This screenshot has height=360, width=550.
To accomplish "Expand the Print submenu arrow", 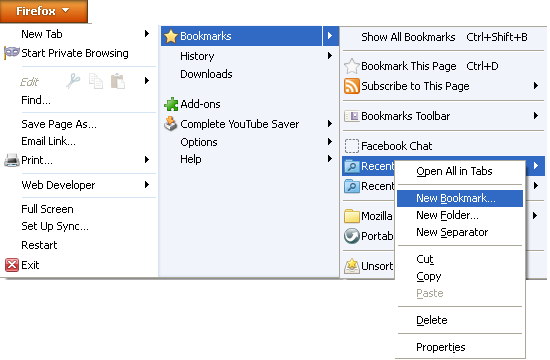I will (x=147, y=160).
